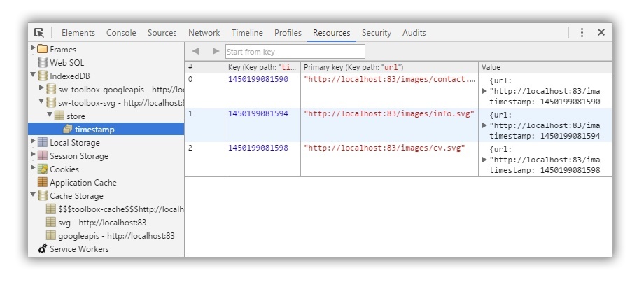Switch to the Timeline tab
The width and height of the screenshot is (644, 287).
pos(247,33)
